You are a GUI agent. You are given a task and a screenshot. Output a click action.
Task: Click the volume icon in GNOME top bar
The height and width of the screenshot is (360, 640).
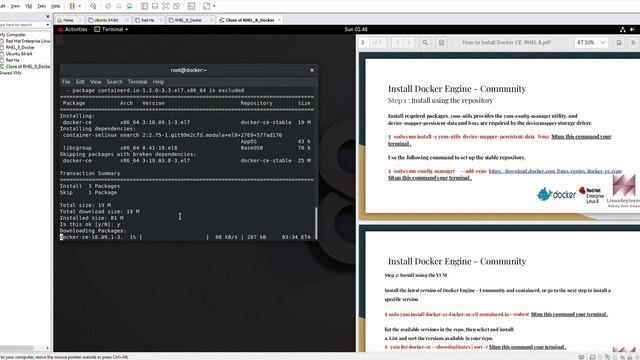click(x=633, y=29)
